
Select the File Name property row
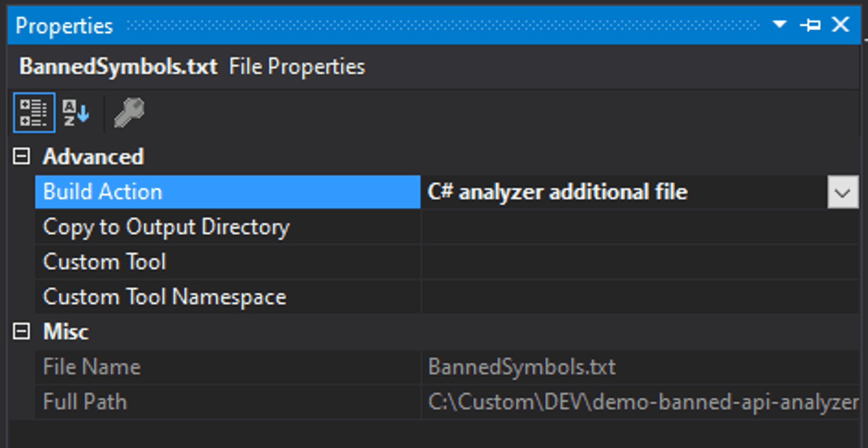[x=92, y=366]
